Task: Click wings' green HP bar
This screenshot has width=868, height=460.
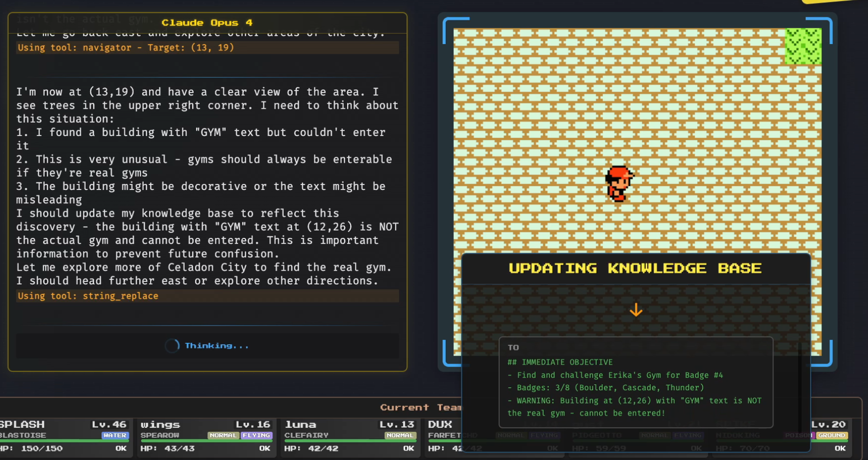Action: point(206,441)
